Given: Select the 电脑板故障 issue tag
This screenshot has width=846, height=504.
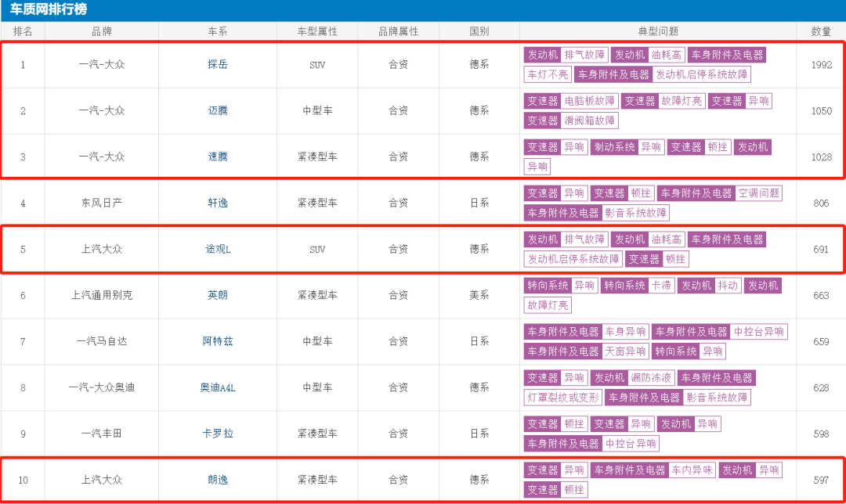Looking at the screenshot, I should click(590, 101).
